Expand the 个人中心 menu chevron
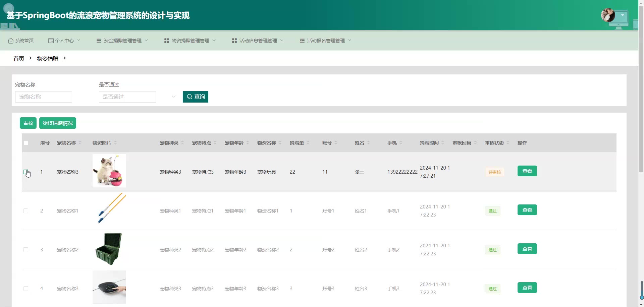 78,40
